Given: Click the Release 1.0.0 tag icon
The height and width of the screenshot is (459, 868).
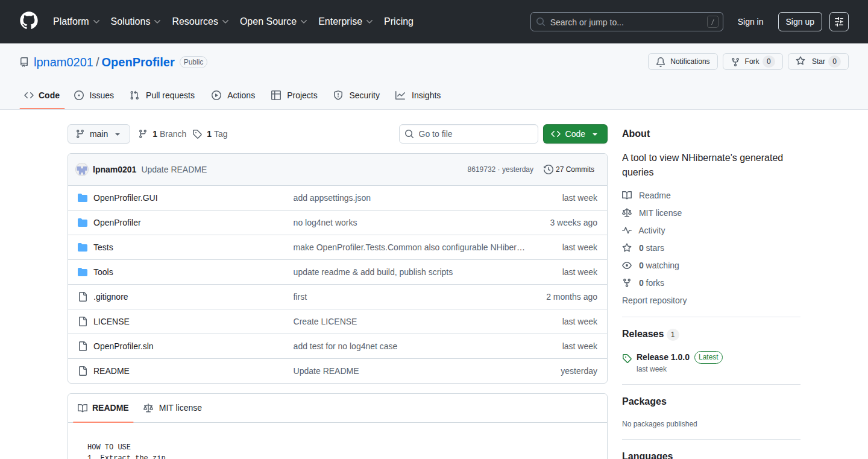Looking at the screenshot, I should pyautogui.click(x=627, y=358).
